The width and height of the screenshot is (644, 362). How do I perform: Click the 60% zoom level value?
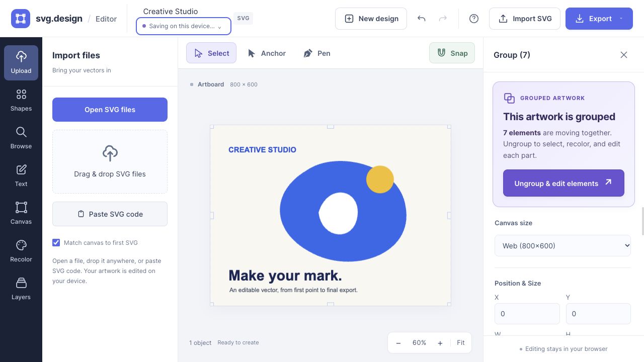coord(419,343)
